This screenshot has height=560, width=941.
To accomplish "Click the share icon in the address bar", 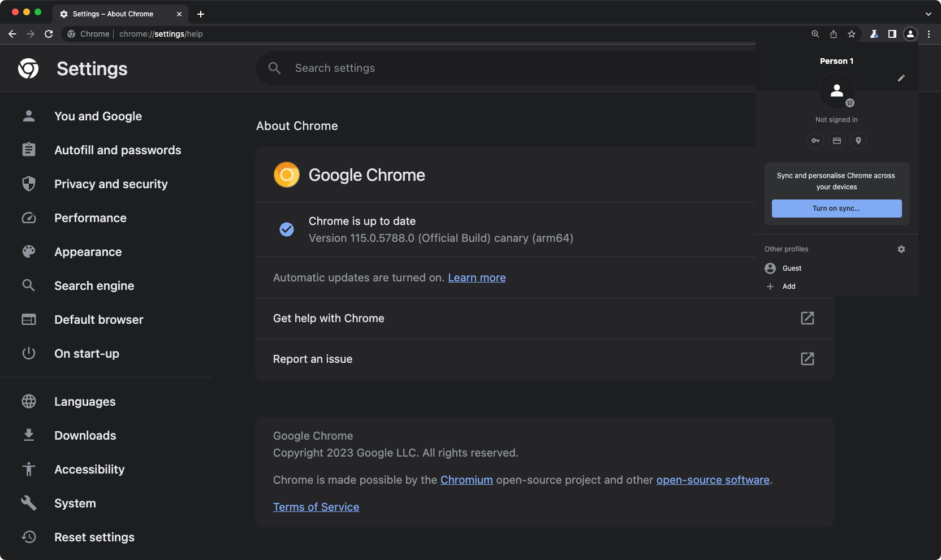I will (833, 34).
